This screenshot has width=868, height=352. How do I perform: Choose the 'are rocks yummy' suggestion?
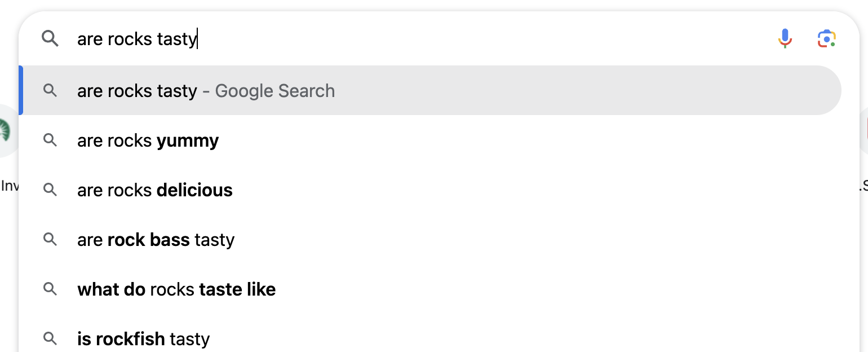148,140
